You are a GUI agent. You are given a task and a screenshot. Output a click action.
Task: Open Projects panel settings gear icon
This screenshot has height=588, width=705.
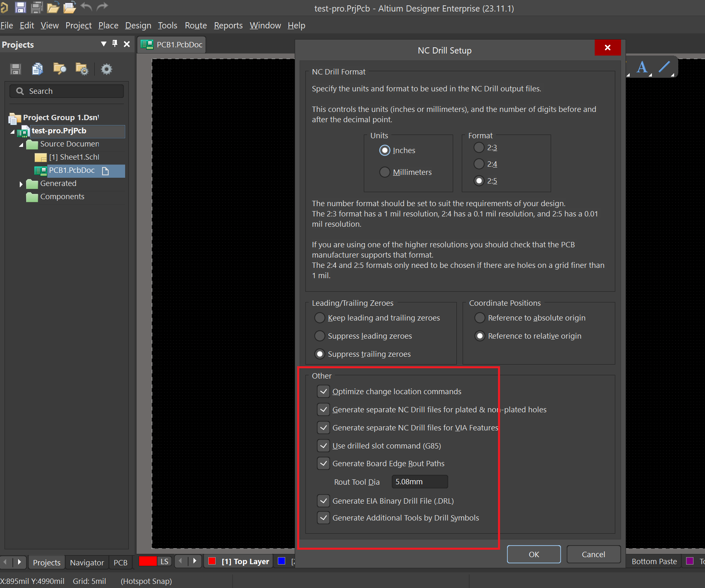[x=106, y=69]
